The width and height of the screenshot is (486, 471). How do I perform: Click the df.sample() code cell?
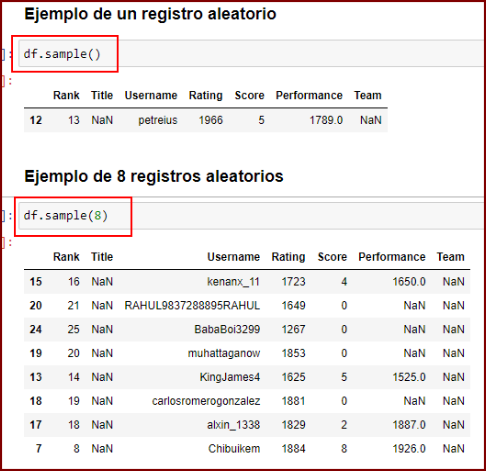click(252, 54)
